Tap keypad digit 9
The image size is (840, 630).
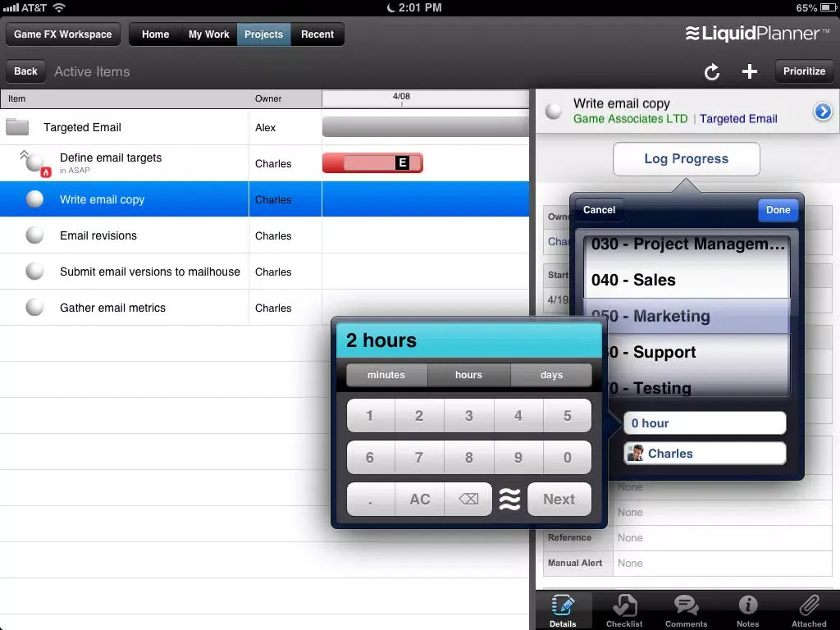[518, 458]
